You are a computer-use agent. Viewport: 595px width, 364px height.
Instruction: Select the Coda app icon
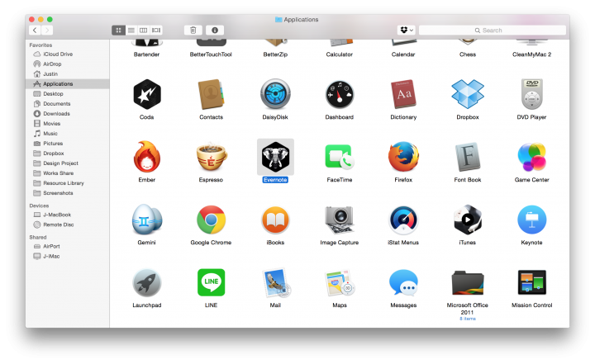[147, 94]
